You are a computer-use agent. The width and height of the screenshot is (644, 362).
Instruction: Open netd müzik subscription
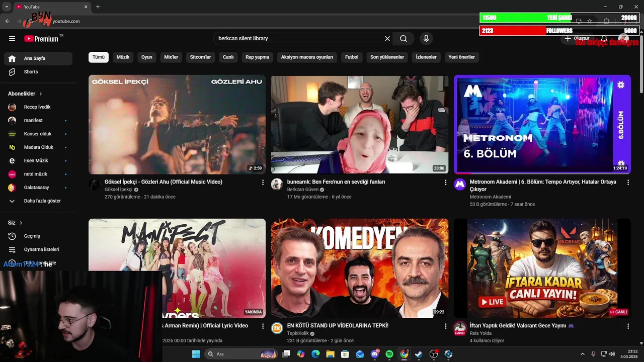38,174
